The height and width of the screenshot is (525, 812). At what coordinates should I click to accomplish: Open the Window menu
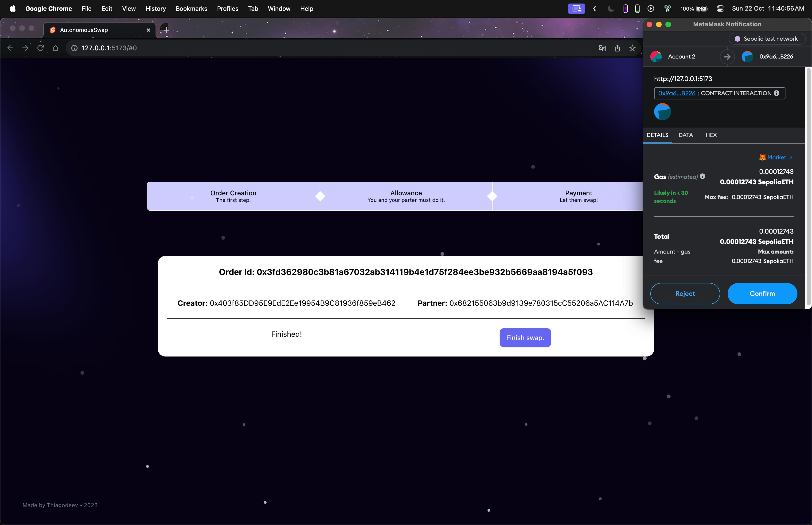coord(279,8)
